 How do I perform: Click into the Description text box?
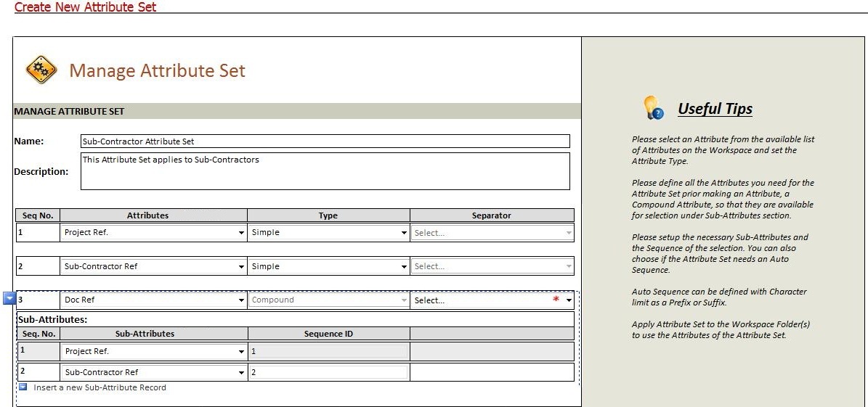[x=325, y=171]
